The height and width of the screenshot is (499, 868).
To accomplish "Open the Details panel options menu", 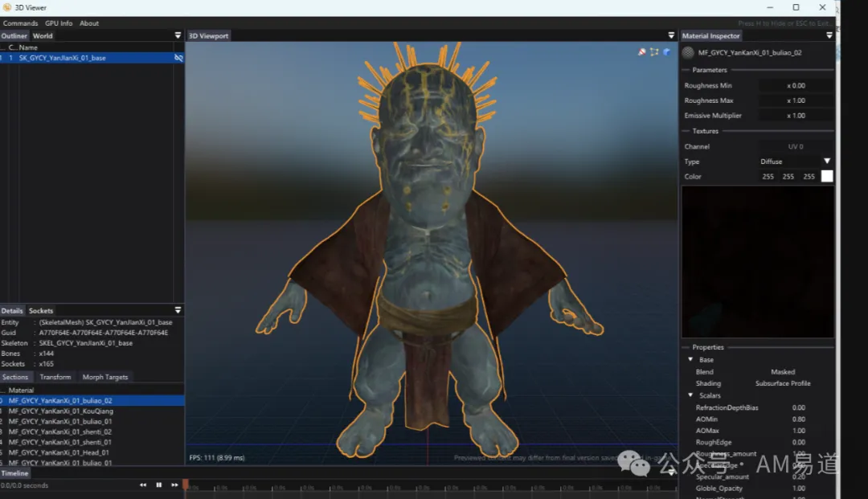I will [178, 310].
